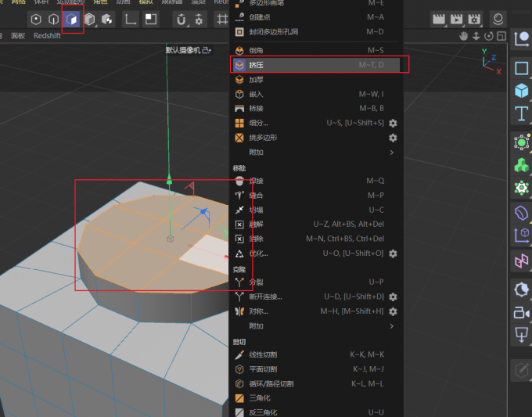Choose 优化... menu entry

point(316,253)
